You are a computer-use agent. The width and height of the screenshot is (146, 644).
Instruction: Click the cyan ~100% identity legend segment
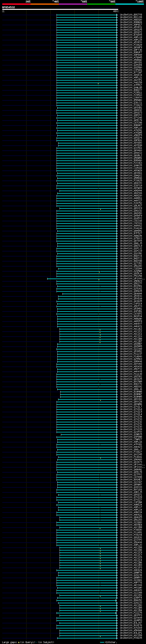click(130, 4)
